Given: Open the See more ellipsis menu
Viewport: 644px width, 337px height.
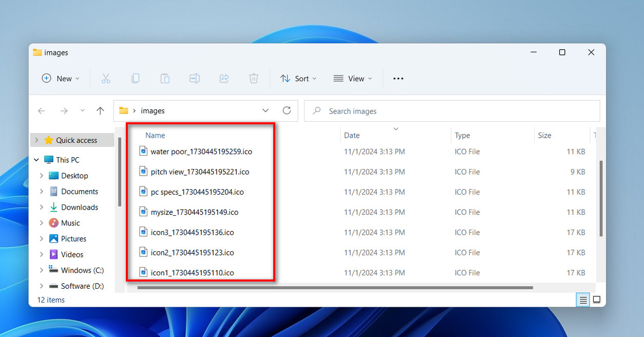Looking at the screenshot, I should 398,79.
